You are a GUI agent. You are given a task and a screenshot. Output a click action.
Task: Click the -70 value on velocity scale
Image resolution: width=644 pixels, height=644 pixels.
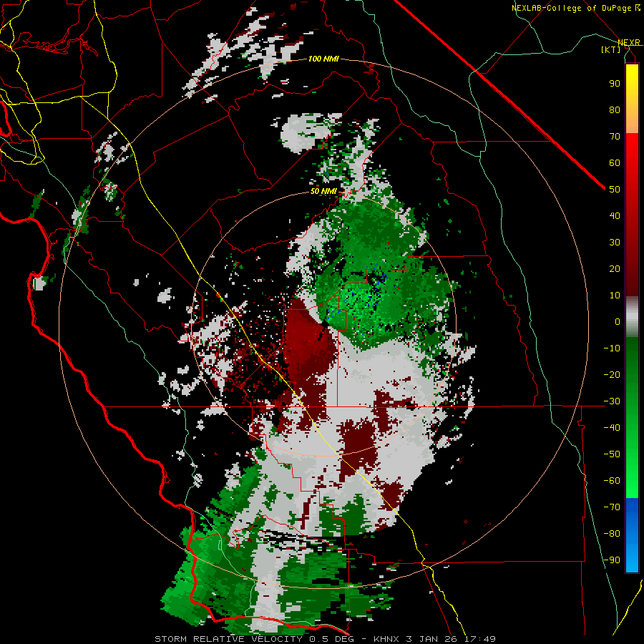click(x=612, y=507)
